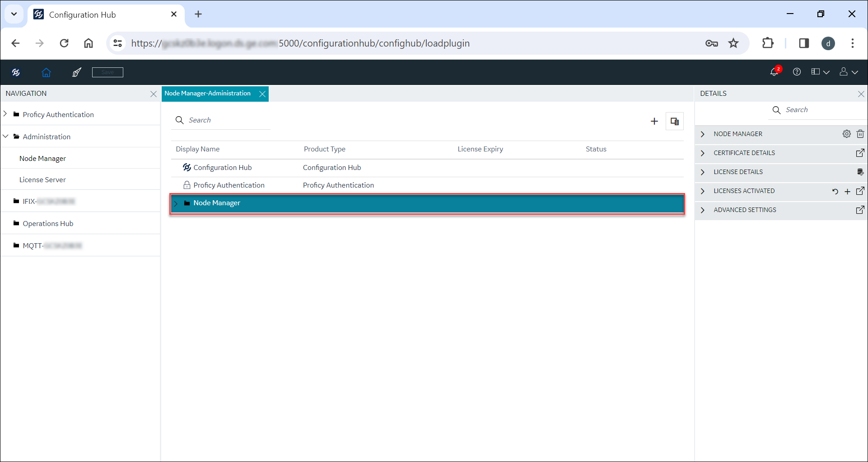Click the browser address bar URL
Viewport: 868px width, 462px height.
[x=300, y=43]
